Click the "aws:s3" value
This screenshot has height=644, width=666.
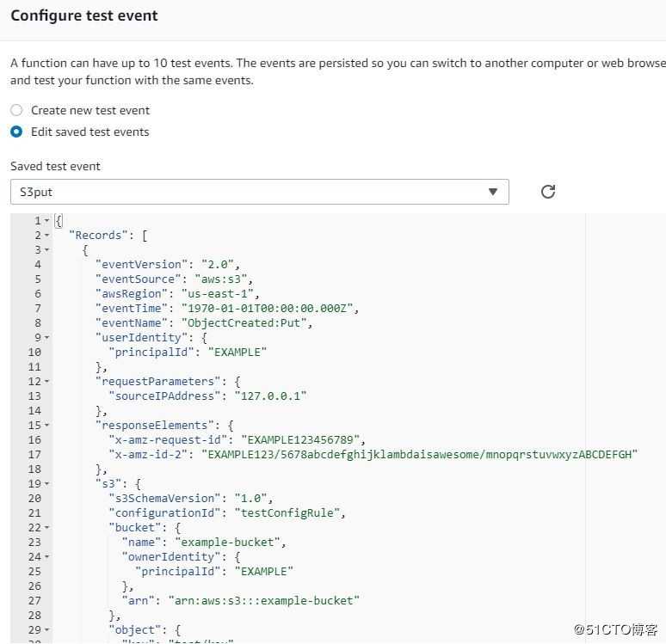(x=221, y=279)
